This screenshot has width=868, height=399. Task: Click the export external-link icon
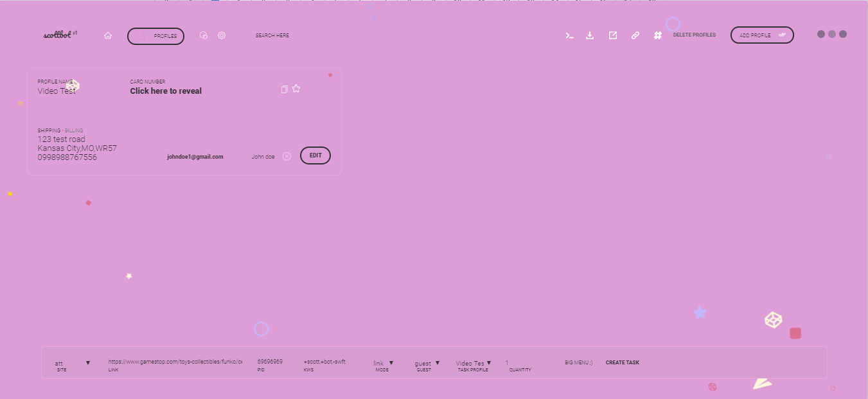(x=613, y=36)
